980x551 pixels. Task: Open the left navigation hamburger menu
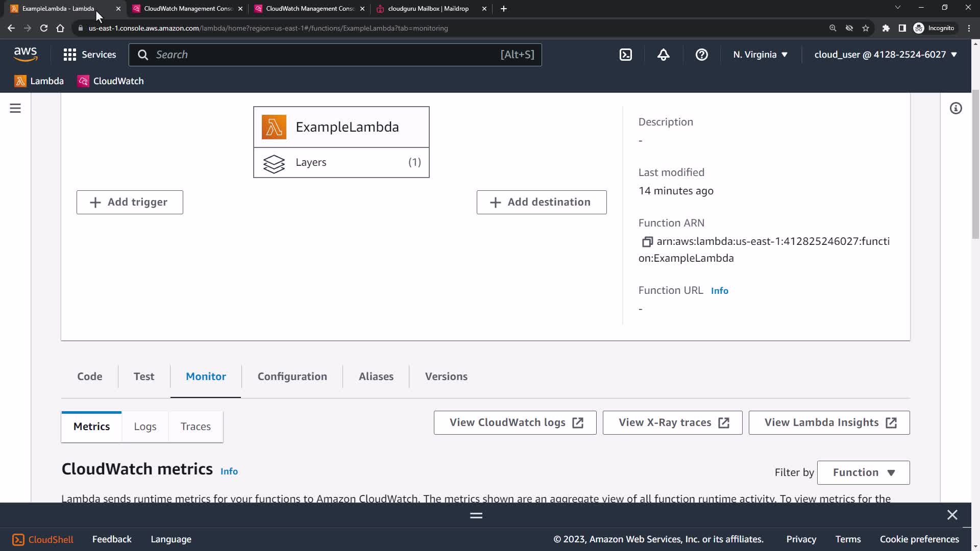coord(15,108)
